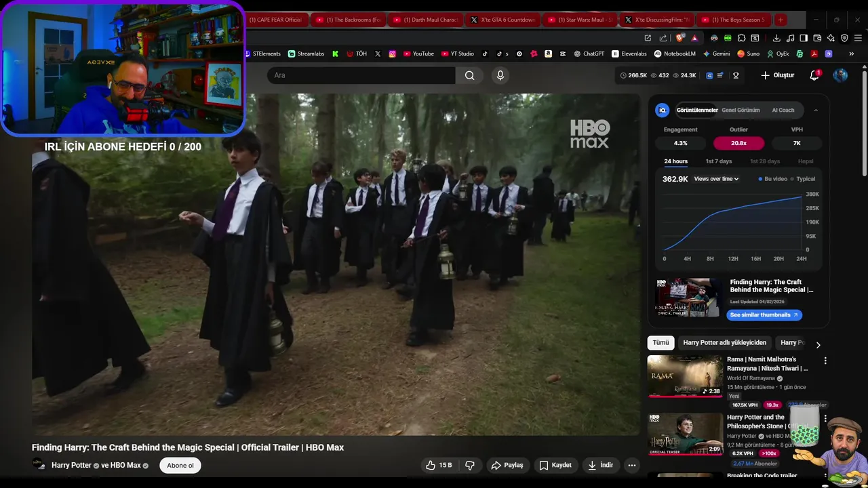The width and height of the screenshot is (868, 488).
Task: Switch to The Backrooms browser tab
Action: click(x=349, y=20)
